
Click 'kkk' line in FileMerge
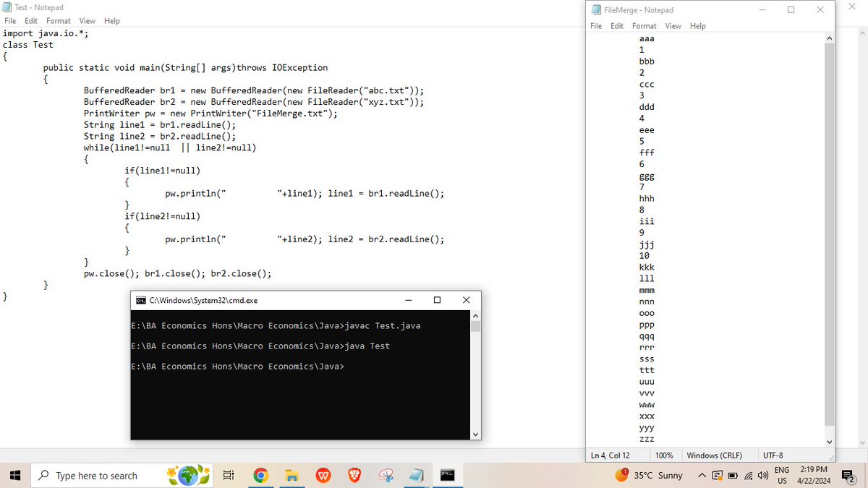tap(647, 267)
